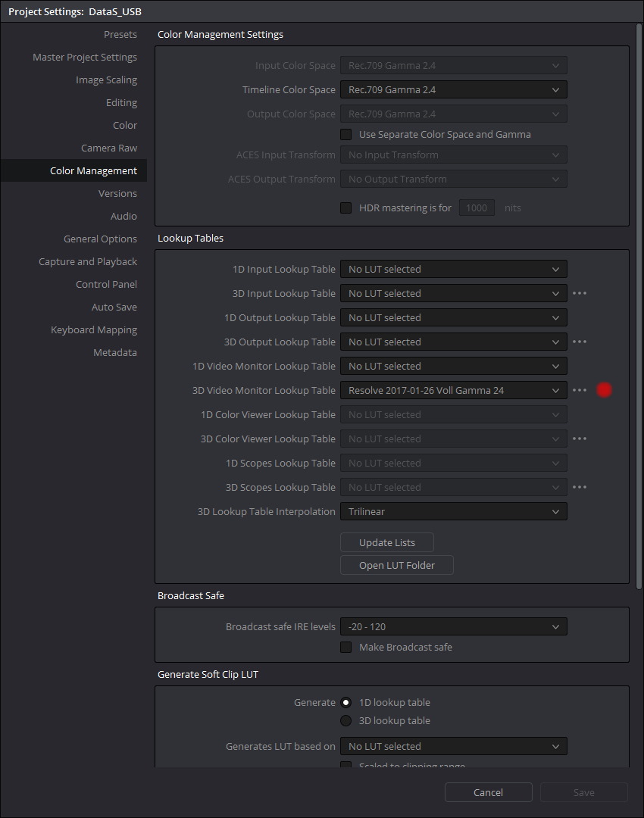Click Open LUT Folder button

(x=397, y=566)
